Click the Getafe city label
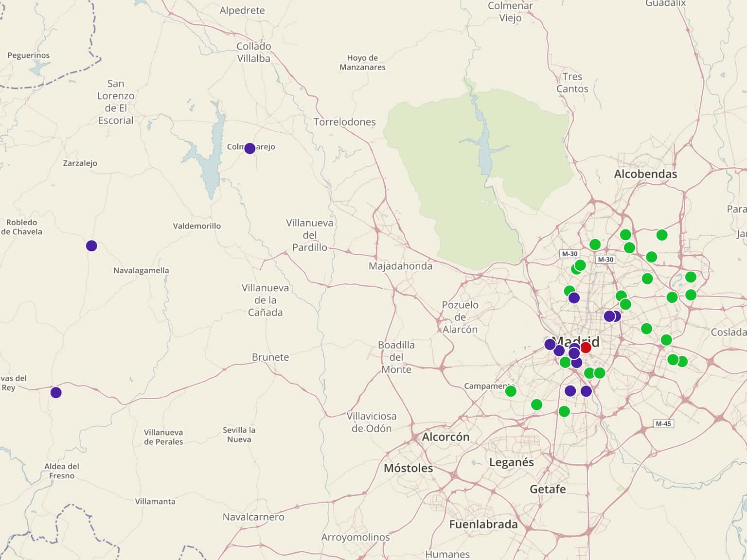The width and height of the screenshot is (747, 560). (548, 489)
